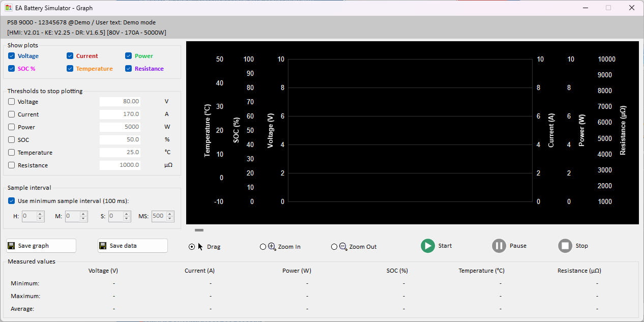Screen dimensions: 644x322
Task: Click the Pause icon button
Action: (x=499, y=246)
